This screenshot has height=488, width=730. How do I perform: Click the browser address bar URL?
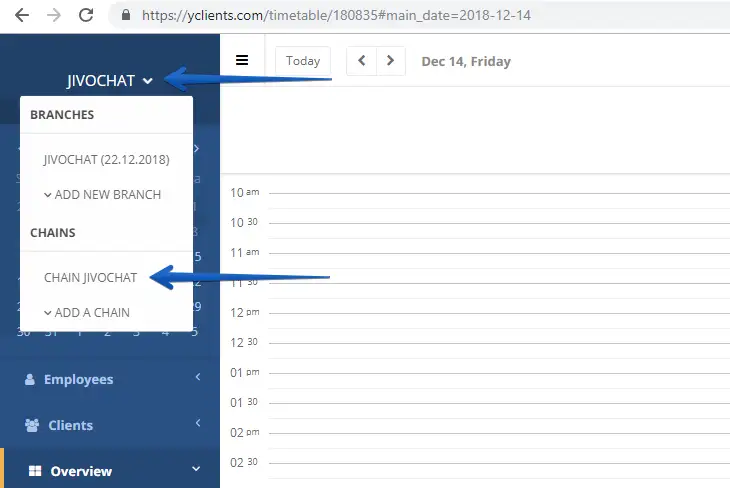pos(340,16)
